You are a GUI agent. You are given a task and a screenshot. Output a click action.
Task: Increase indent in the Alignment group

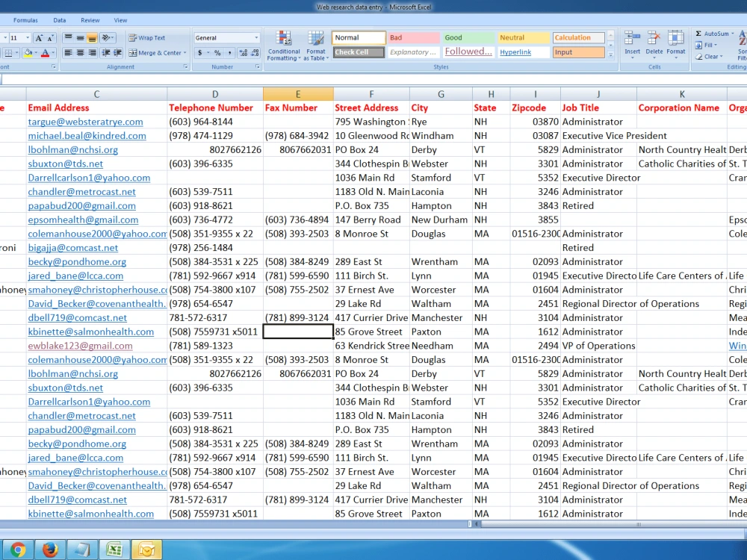(117, 53)
